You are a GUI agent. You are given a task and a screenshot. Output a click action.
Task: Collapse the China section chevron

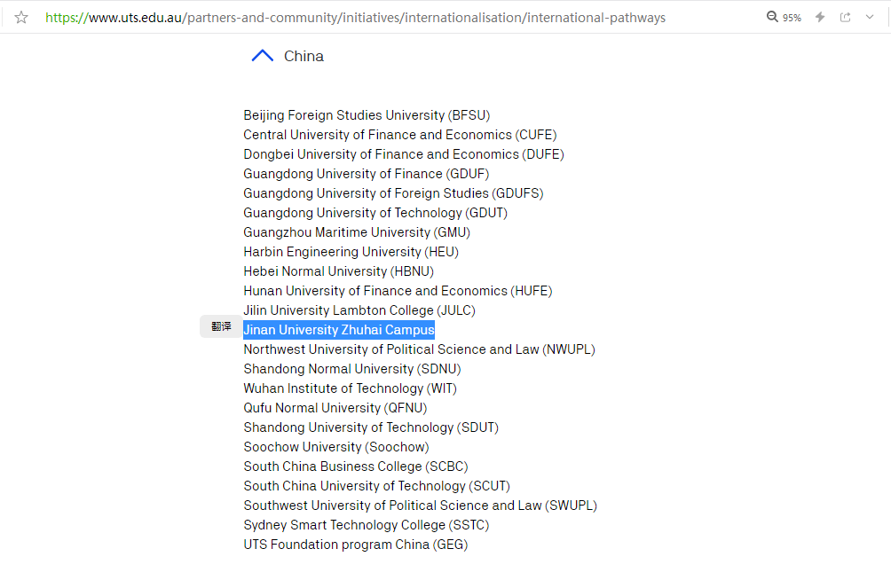263,56
